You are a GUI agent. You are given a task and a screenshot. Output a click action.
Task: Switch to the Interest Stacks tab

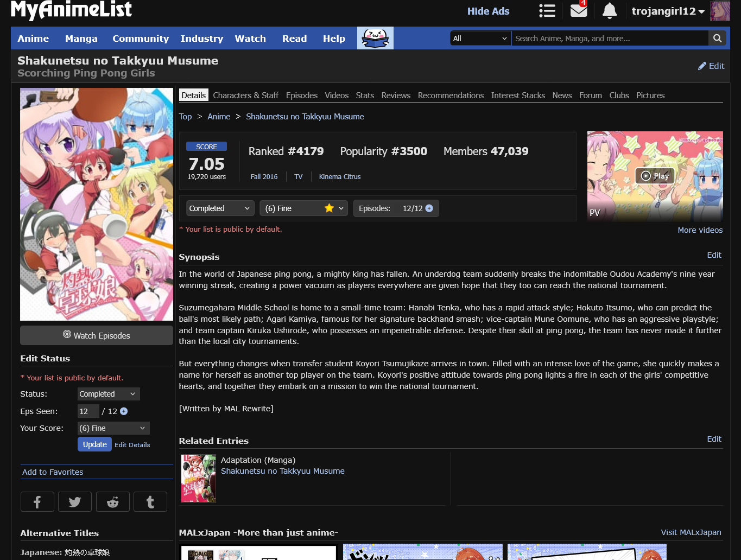click(x=518, y=95)
